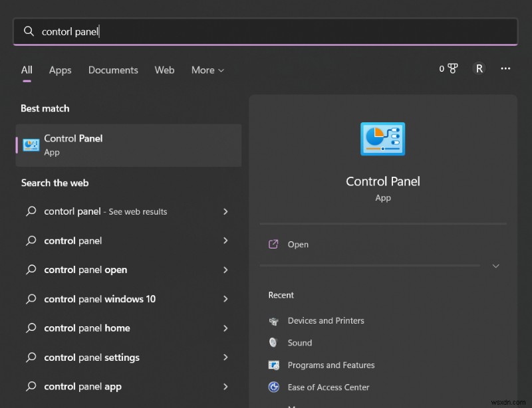The width and height of the screenshot is (532, 408).
Task: Open the More filter dropdown
Action: point(207,70)
